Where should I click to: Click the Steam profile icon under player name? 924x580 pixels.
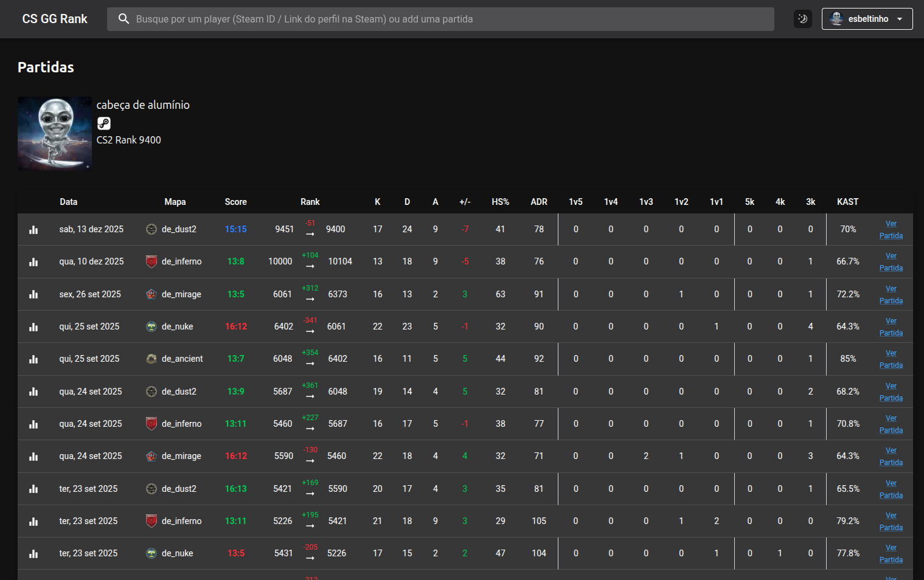click(104, 123)
